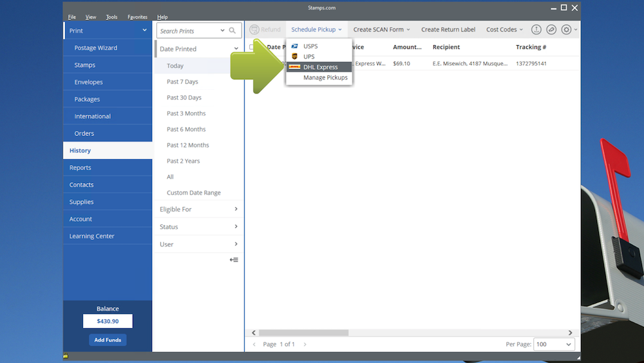Click scrollbar right arrow

coord(570,333)
